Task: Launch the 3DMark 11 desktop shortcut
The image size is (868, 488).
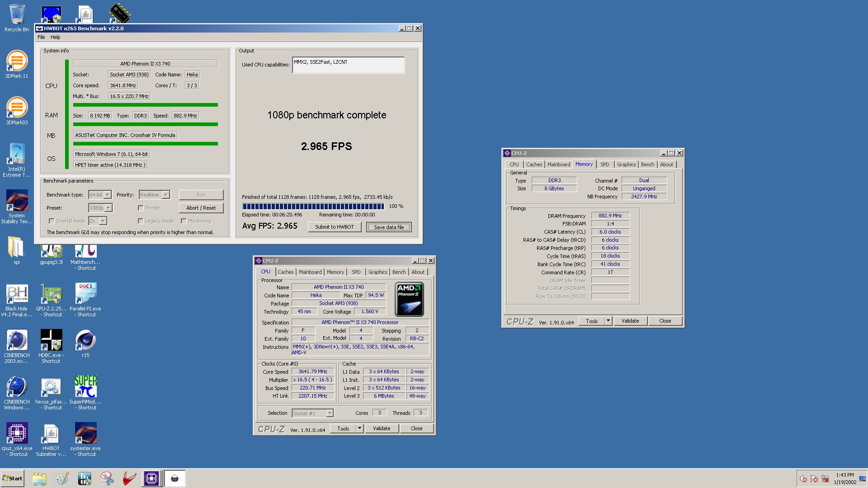Action: pos(17,64)
